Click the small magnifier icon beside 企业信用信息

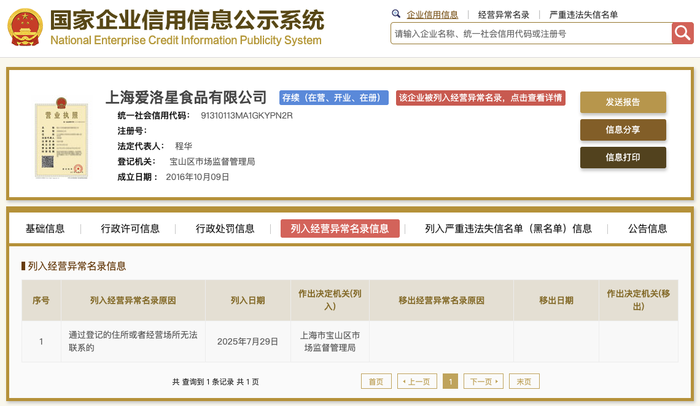[x=396, y=14]
